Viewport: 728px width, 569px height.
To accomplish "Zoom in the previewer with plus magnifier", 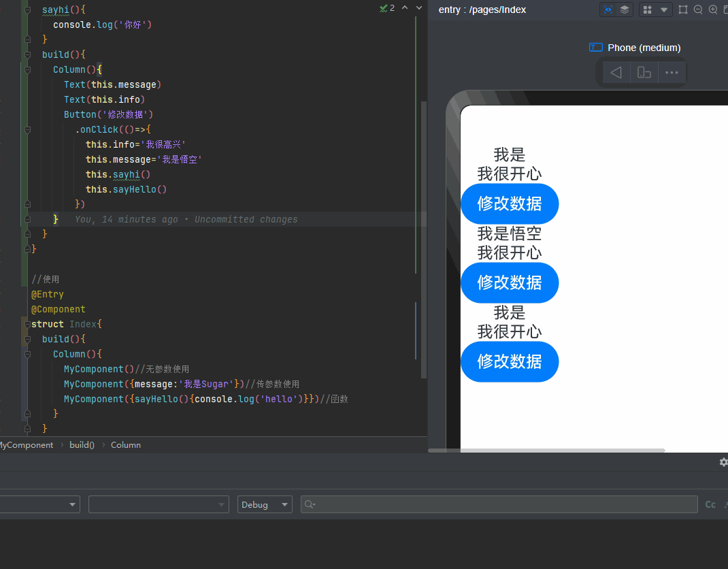I will point(713,10).
